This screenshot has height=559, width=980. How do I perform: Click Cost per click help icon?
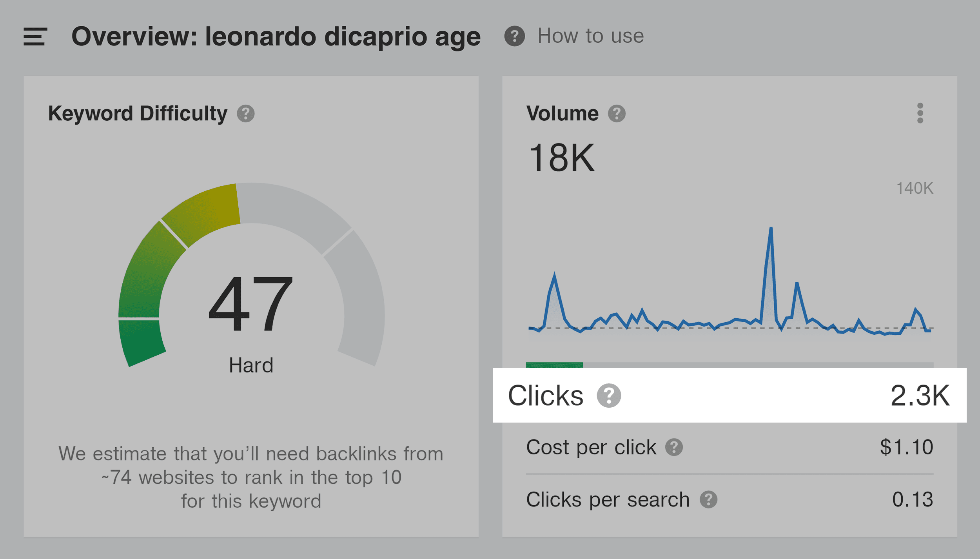(x=674, y=447)
